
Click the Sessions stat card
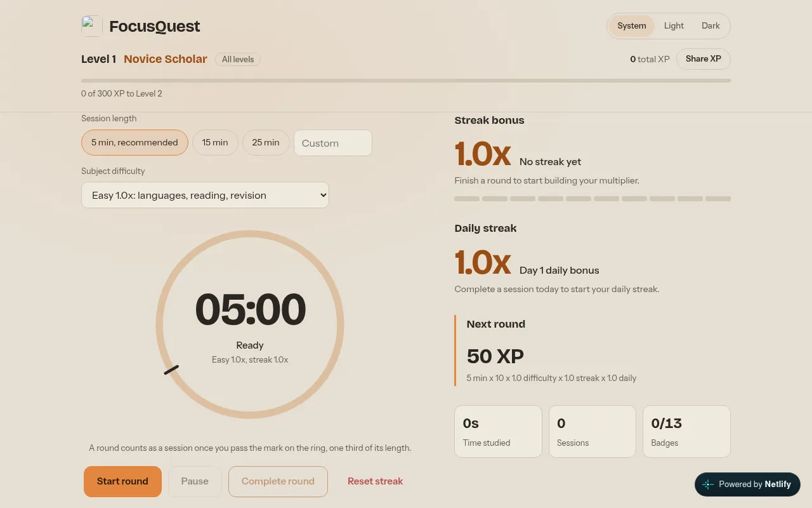coord(593,432)
